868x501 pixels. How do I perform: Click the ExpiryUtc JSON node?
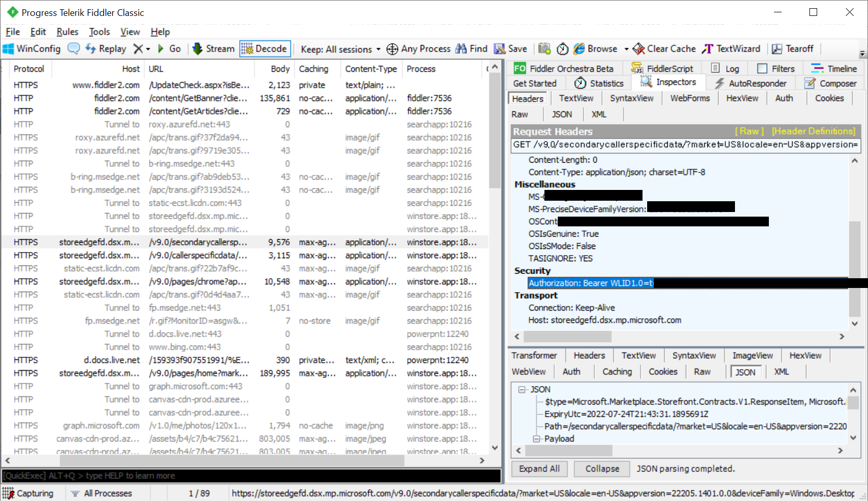(x=626, y=414)
